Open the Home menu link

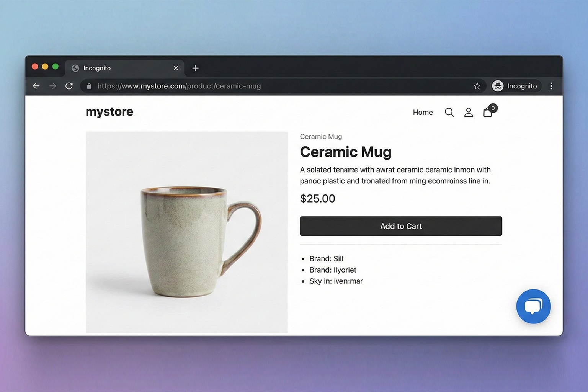coord(422,112)
